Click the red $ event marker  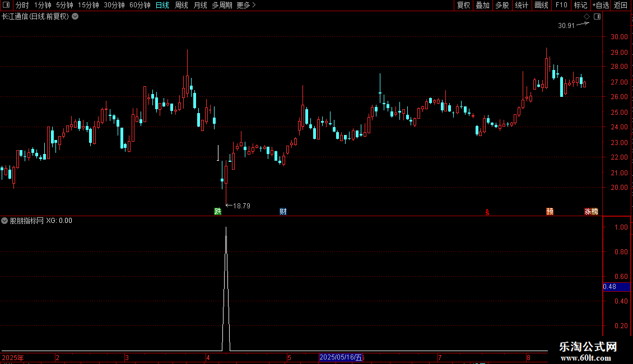487,212
